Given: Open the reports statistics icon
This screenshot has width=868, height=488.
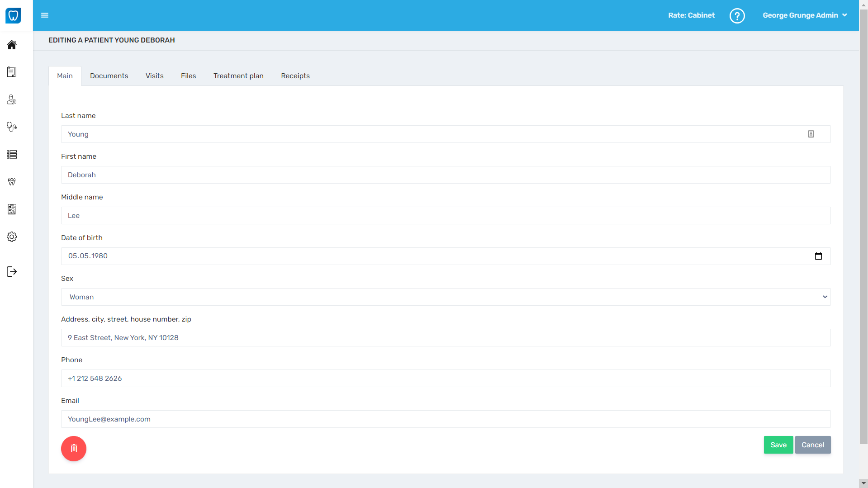Looking at the screenshot, I should click(x=12, y=209).
